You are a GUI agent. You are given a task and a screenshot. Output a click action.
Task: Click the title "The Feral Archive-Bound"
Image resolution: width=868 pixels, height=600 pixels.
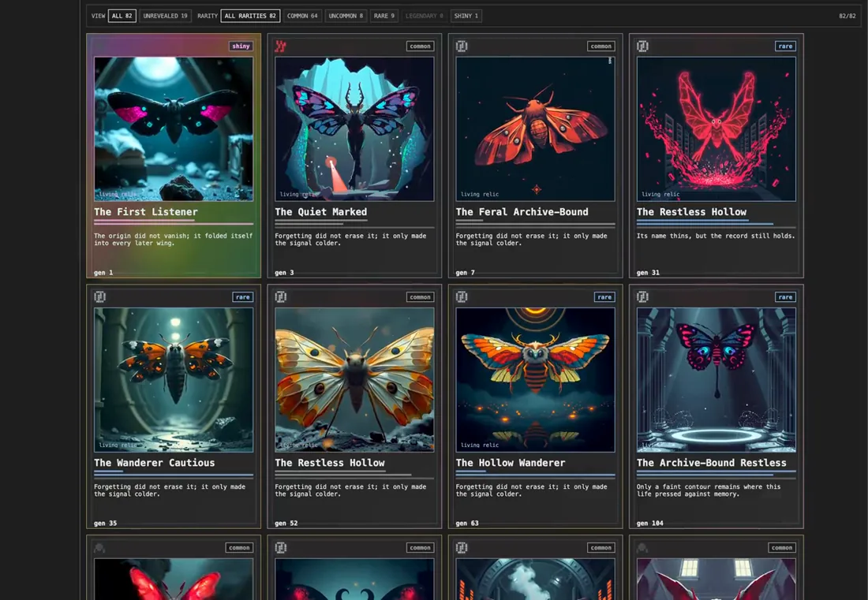(x=522, y=212)
